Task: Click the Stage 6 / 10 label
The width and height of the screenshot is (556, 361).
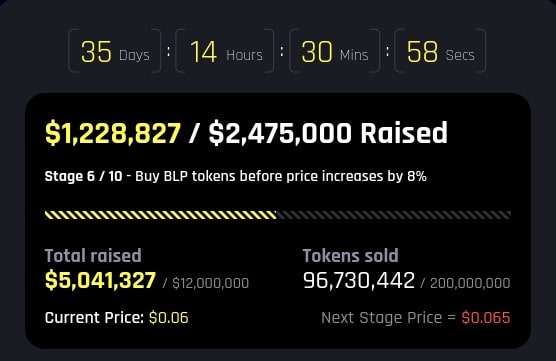Action: point(83,176)
